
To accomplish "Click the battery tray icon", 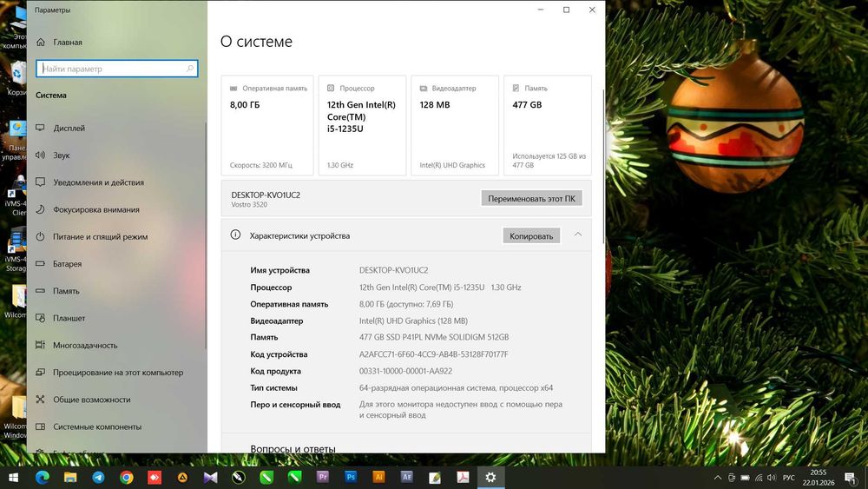I will click(745, 478).
